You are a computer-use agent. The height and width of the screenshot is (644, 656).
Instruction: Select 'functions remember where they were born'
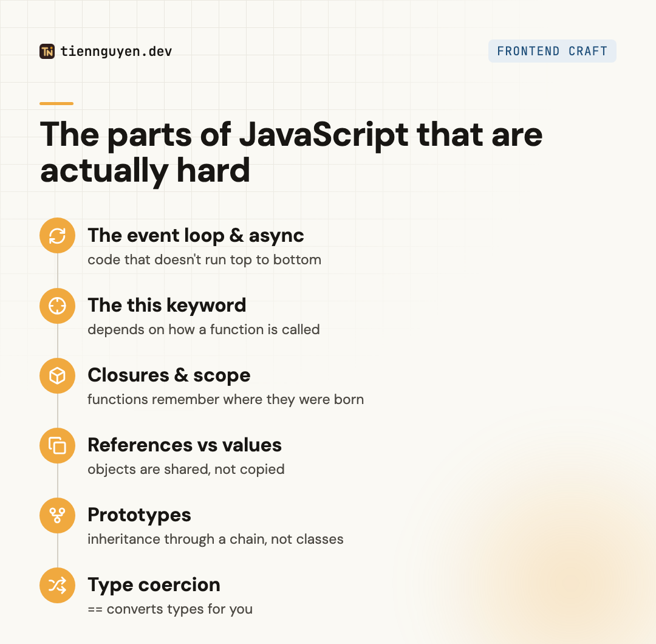click(225, 399)
